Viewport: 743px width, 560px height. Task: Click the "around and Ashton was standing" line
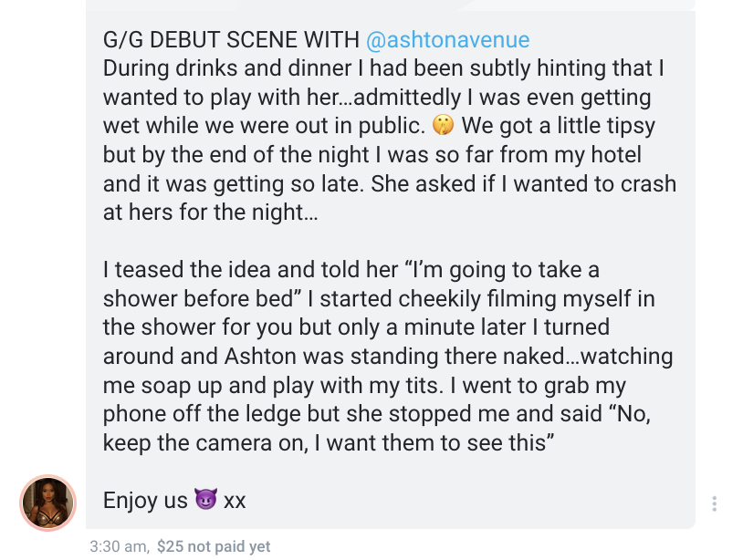388,356
